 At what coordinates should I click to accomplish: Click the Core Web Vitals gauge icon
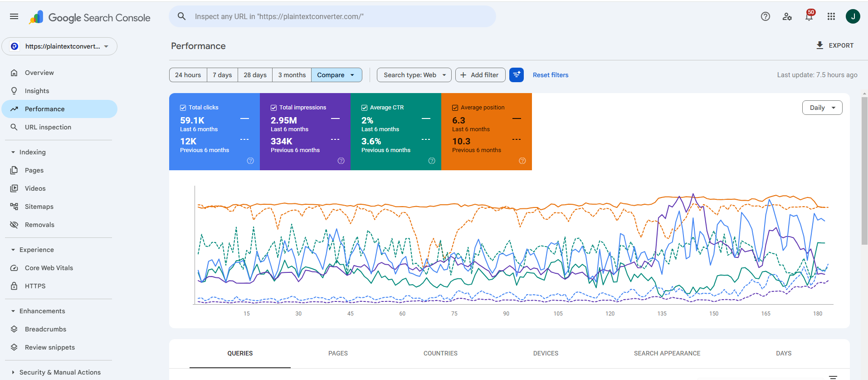14,268
